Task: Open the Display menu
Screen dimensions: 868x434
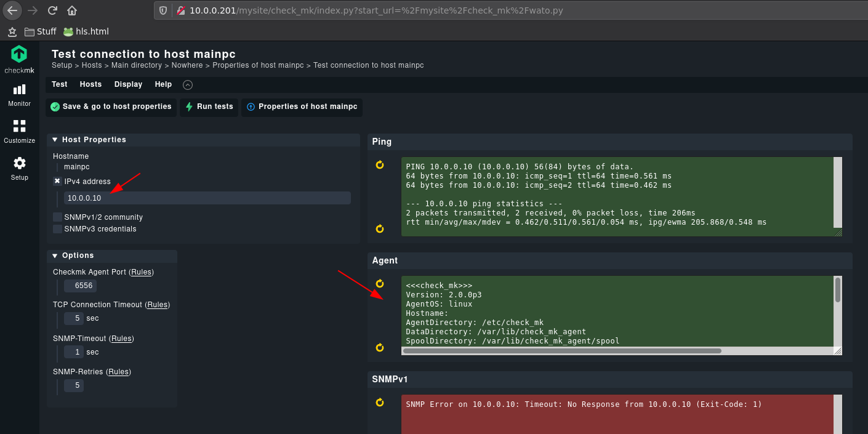Action: (x=128, y=84)
